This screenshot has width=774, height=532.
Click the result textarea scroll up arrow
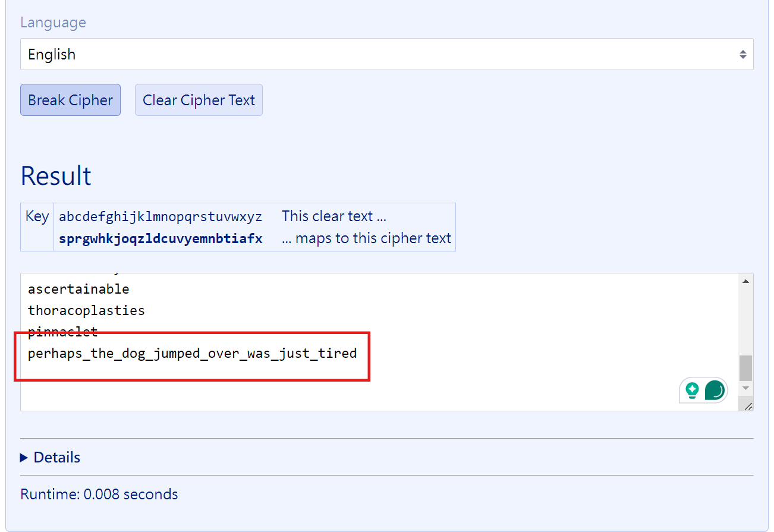pos(746,281)
